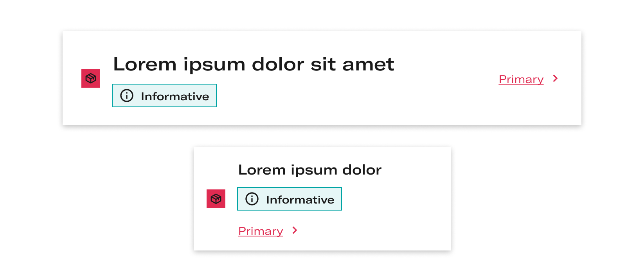Click info circle icon in top Informative badge
Viewport: 644px width, 263px height.
click(x=127, y=95)
